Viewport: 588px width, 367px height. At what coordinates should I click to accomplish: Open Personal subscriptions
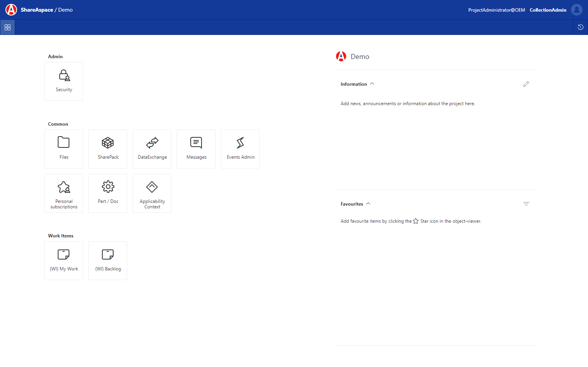(x=63, y=193)
